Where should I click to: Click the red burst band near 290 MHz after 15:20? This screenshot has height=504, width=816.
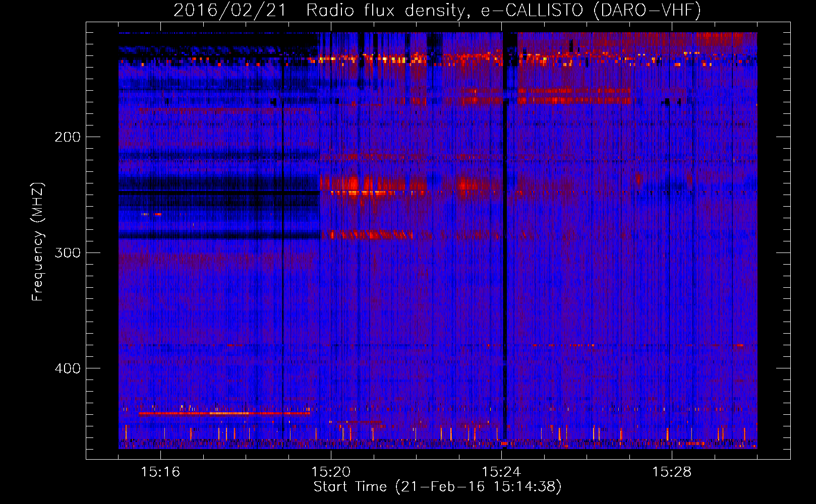coord(371,234)
